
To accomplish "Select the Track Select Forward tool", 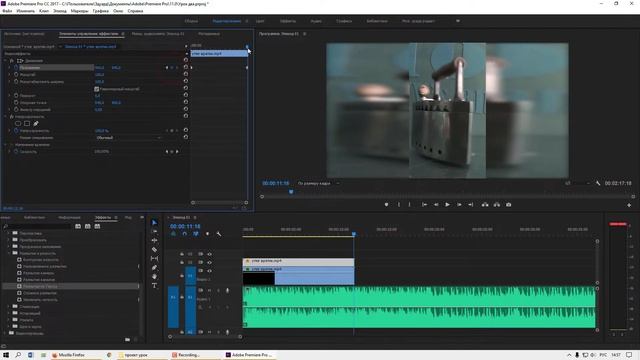I will coord(154,231).
